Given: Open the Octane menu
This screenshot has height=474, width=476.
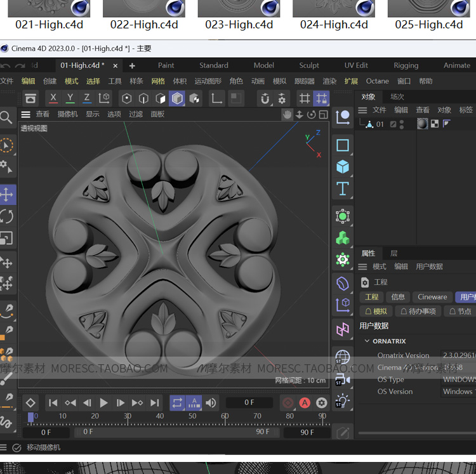Looking at the screenshot, I should tap(377, 81).
